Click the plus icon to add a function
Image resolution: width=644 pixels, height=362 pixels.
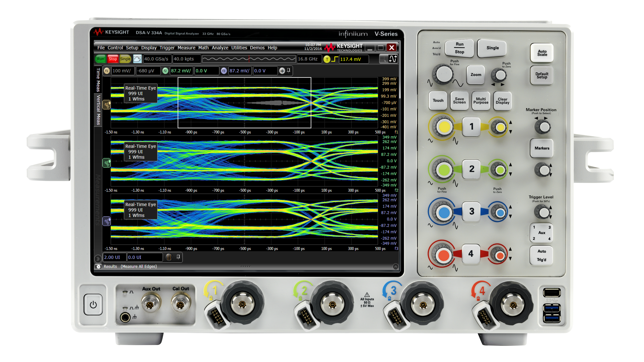[x=282, y=71]
